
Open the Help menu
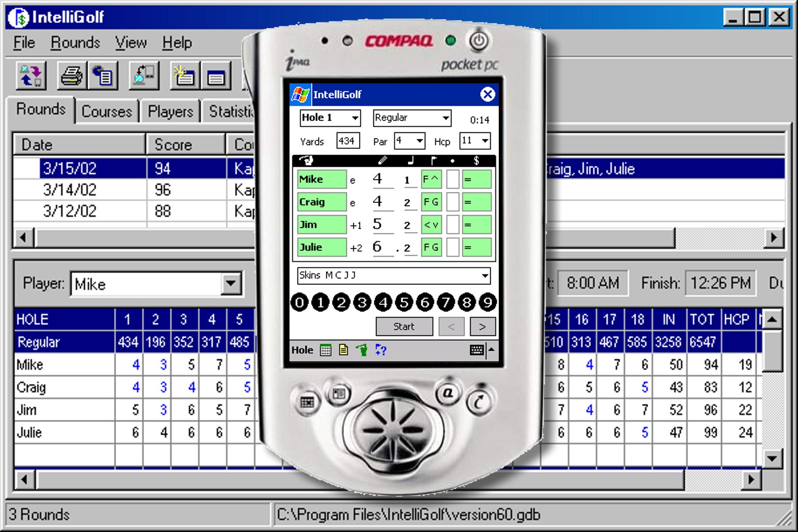pos(177,43)
